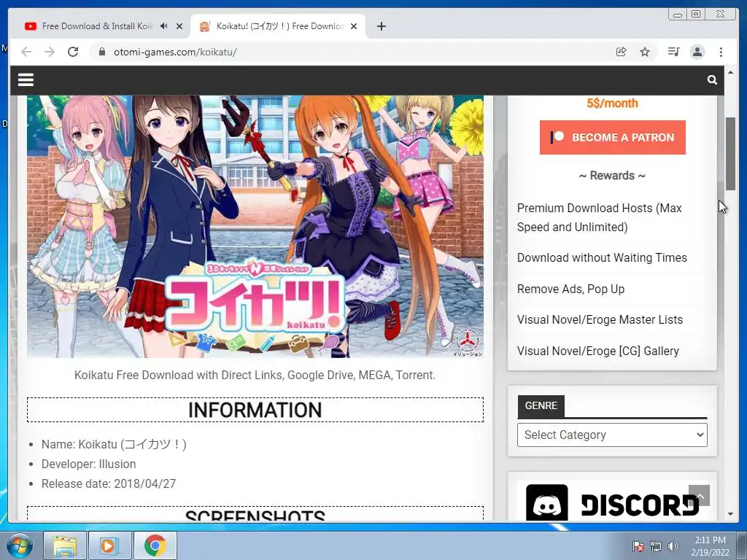The image size is (747, 560).
Task: Click the Koikatu Free Download caption
Action: (x=255, y=376)
